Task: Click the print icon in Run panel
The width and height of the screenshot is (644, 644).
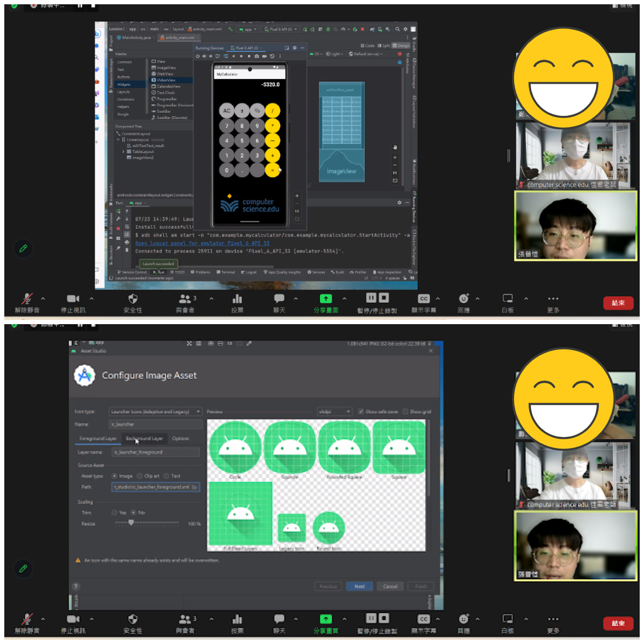Action: click(x=127, y=242)
